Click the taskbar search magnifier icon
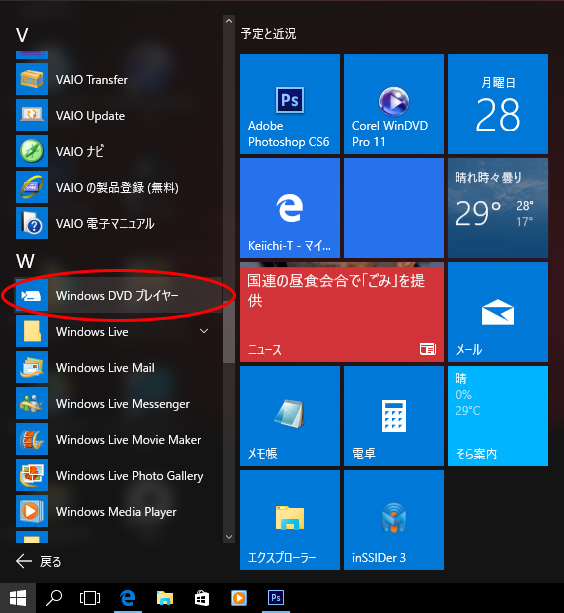564x613 pixels. pos(54,598)
